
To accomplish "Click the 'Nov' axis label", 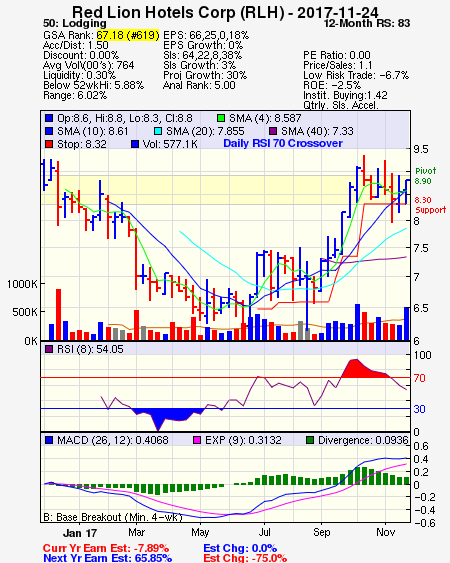I will coord(385,532).
